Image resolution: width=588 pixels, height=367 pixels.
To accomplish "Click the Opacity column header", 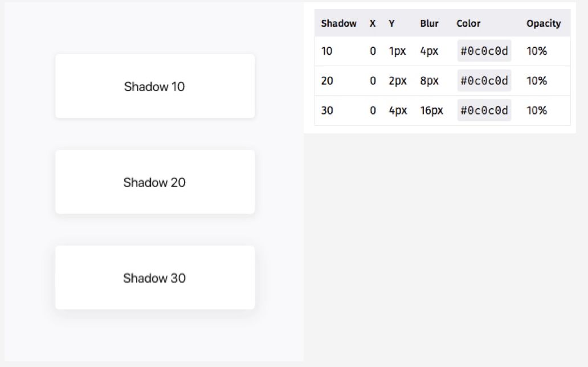I will (543, 23).
